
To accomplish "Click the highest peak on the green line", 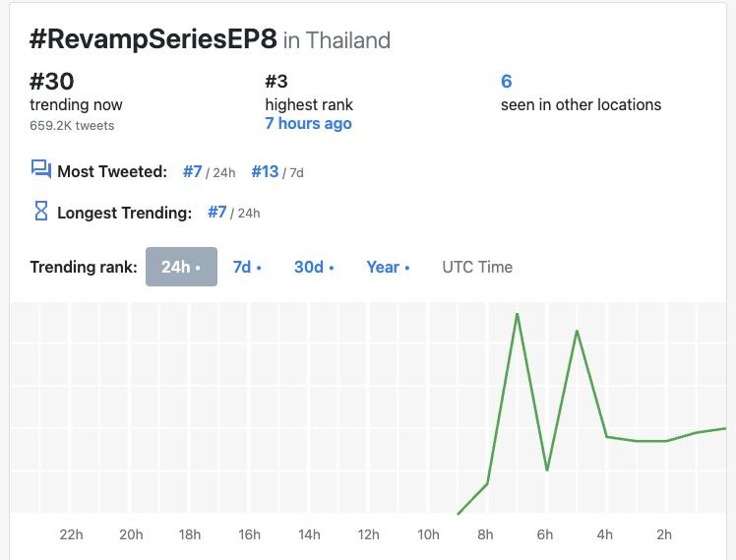I will tap(517, 314).
